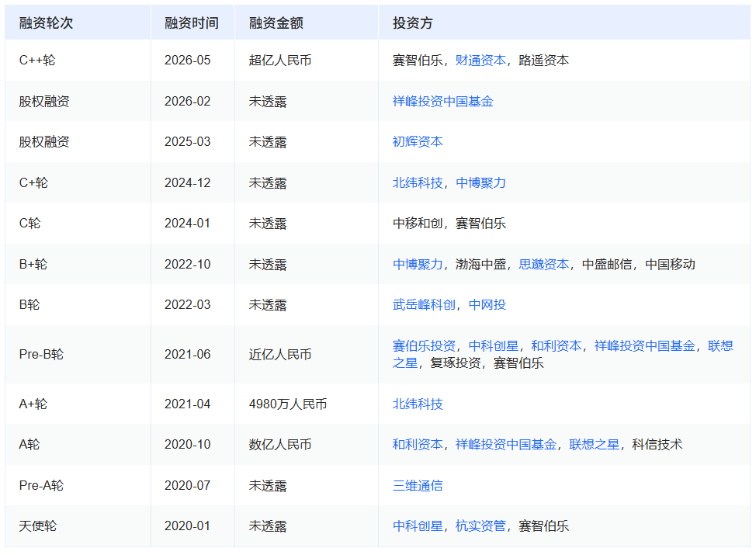Open 联想之星 link in A轮 row

(594, 445)
